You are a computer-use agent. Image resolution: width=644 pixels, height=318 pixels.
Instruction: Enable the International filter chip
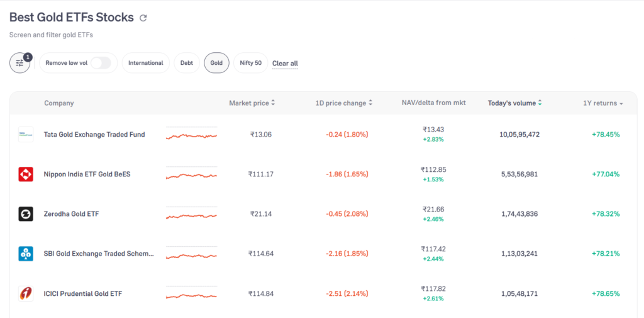tap(145, 63)
